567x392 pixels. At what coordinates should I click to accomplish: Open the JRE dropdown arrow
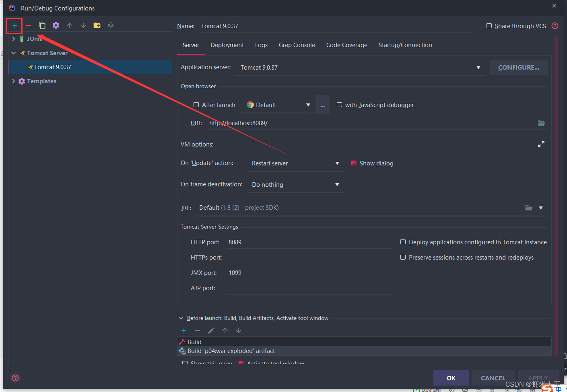tap(541, 208)
